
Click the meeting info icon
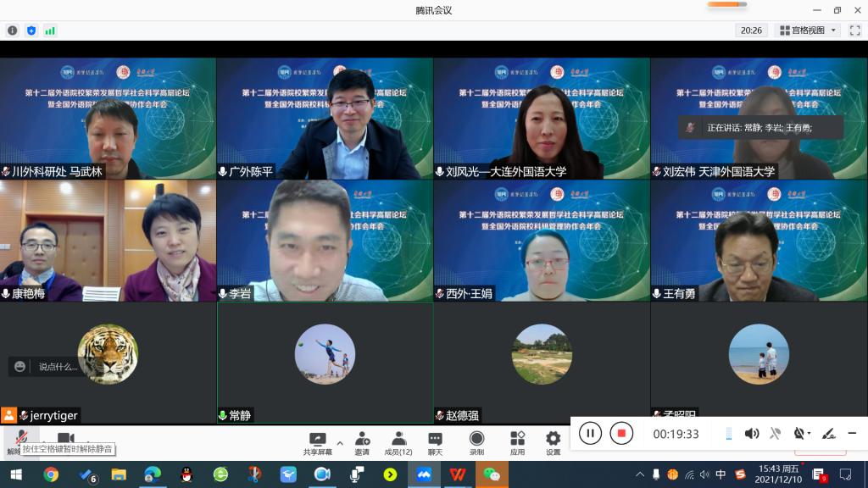pyautogui.click(x=13, y=30)
